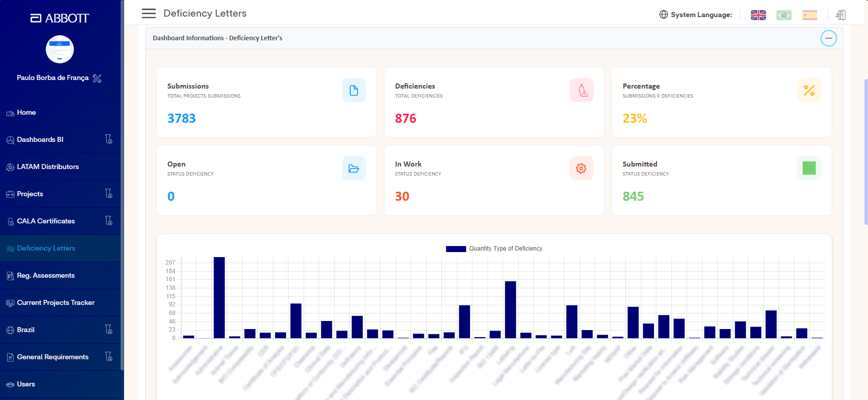This screenshot has width=868, height=400.
Task: Expand the Projects submenu
Action: [x=109, y=194]
